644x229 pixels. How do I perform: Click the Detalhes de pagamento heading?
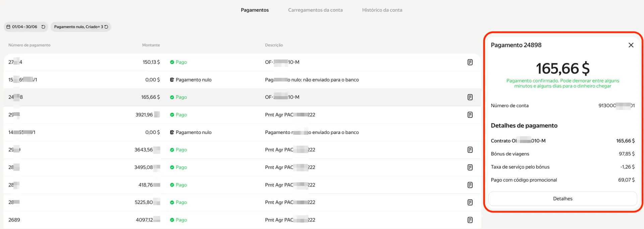524,126
